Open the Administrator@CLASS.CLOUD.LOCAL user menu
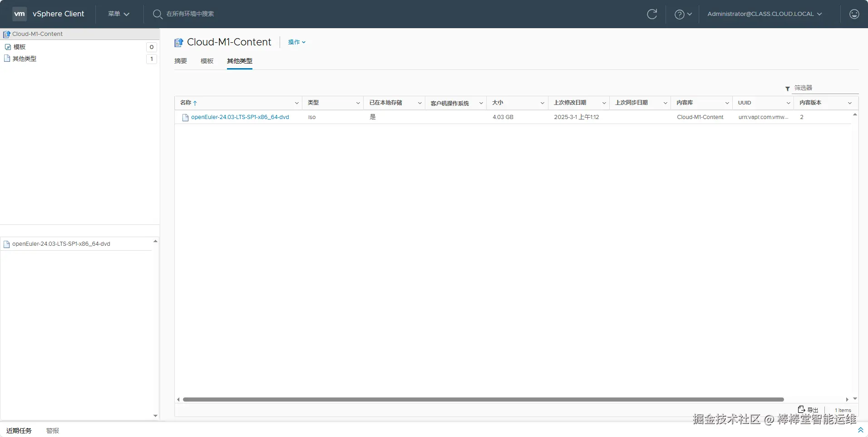 tap(765, 14)
